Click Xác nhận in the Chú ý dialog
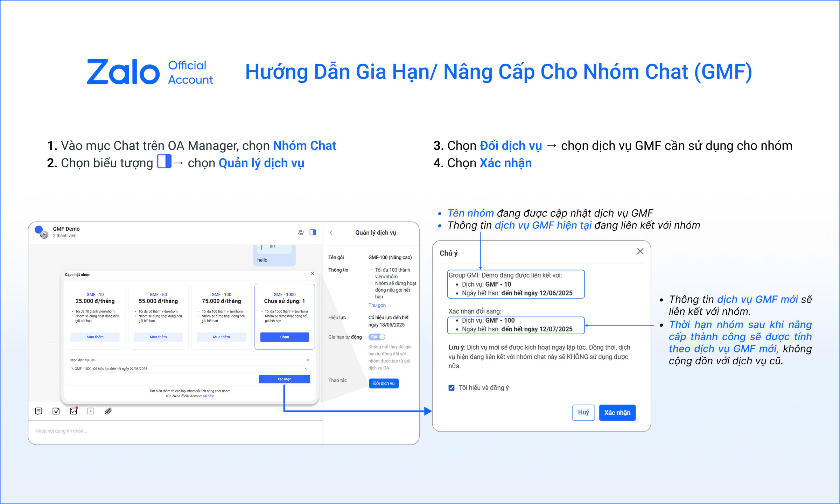Viewport: 840px width, 504px height. tap(617, 413)
